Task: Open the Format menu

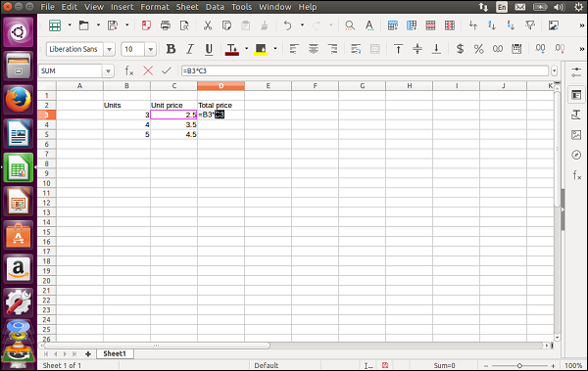Action: click(x=155, y=7)
